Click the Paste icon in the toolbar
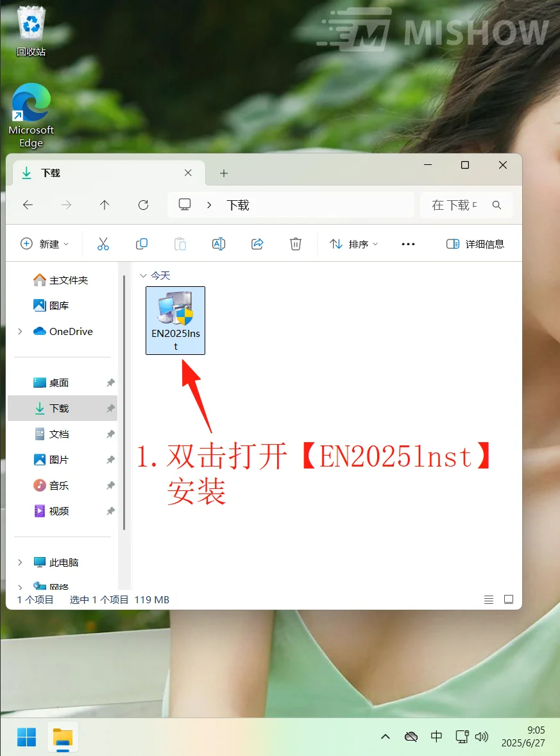This screenshot has height=756, width=560. 180,244
